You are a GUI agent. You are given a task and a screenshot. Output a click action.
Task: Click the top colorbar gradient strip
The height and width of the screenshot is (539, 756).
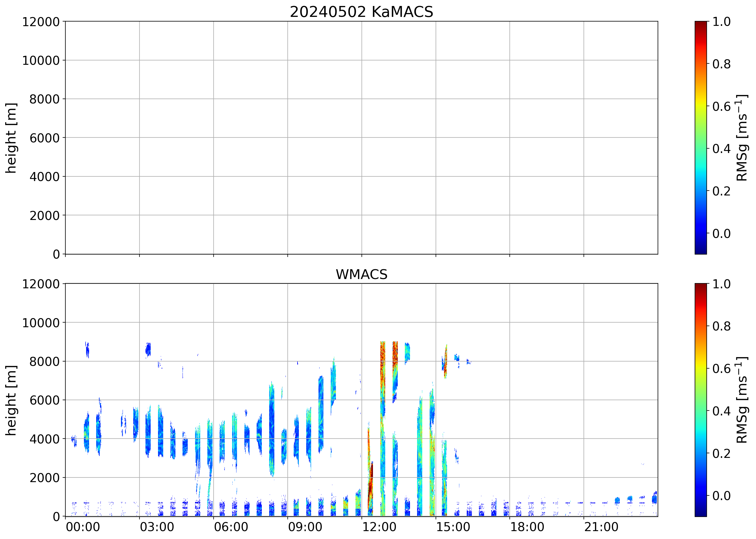point(700,138)
